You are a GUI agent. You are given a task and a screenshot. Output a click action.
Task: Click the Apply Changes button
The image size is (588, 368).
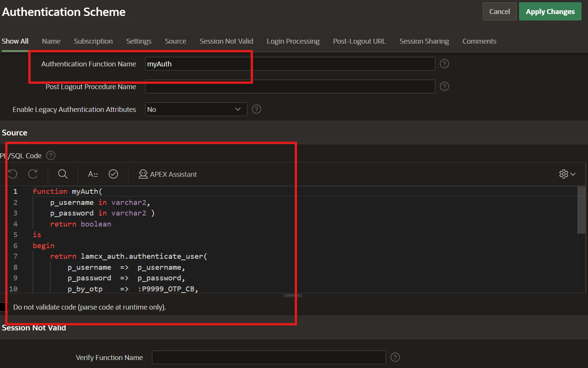550,12
